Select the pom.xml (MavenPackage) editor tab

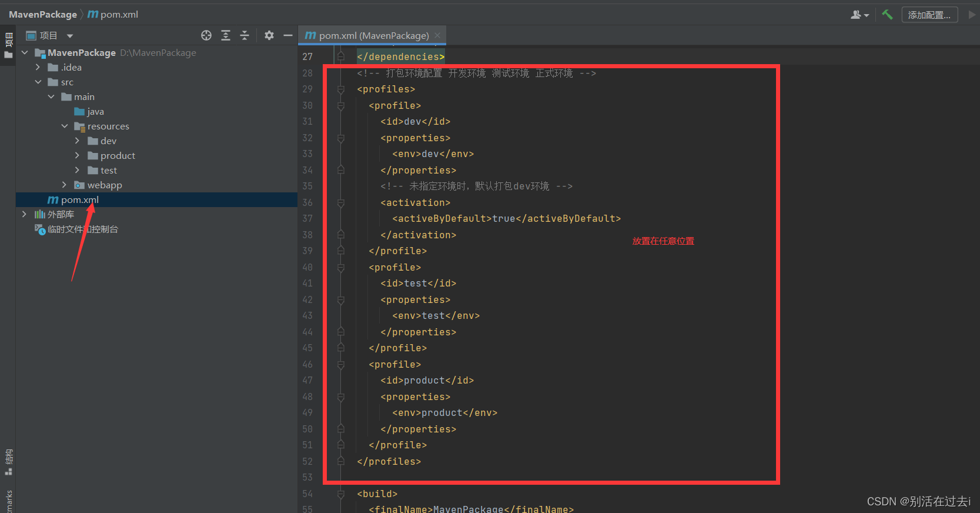tap(373, 36)
